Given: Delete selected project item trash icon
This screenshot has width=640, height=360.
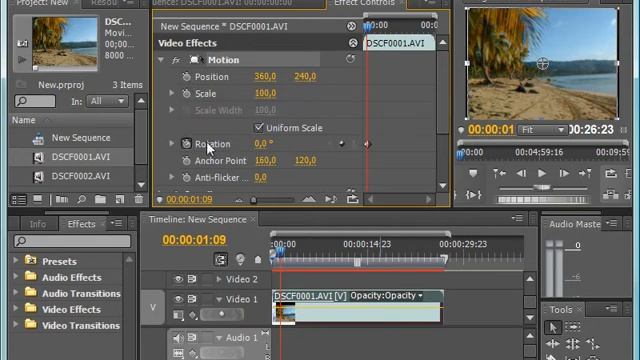Looking at the screenshot, I should click(x=139, y=199).
